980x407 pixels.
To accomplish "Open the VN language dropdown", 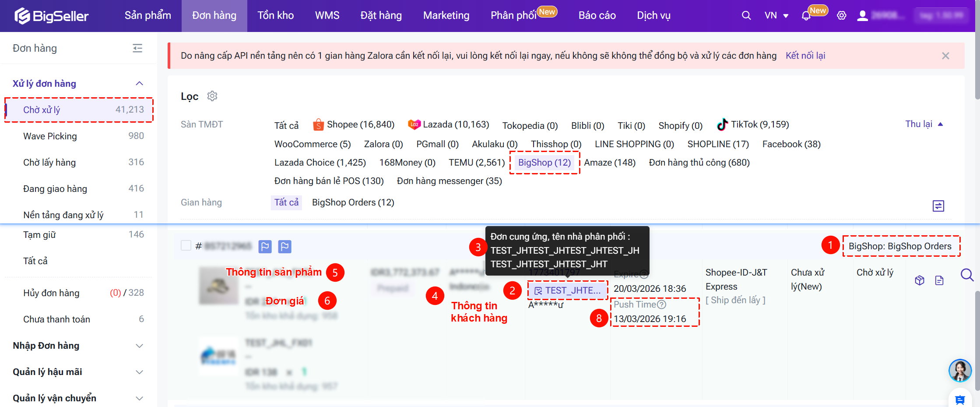I will point(776,16).
